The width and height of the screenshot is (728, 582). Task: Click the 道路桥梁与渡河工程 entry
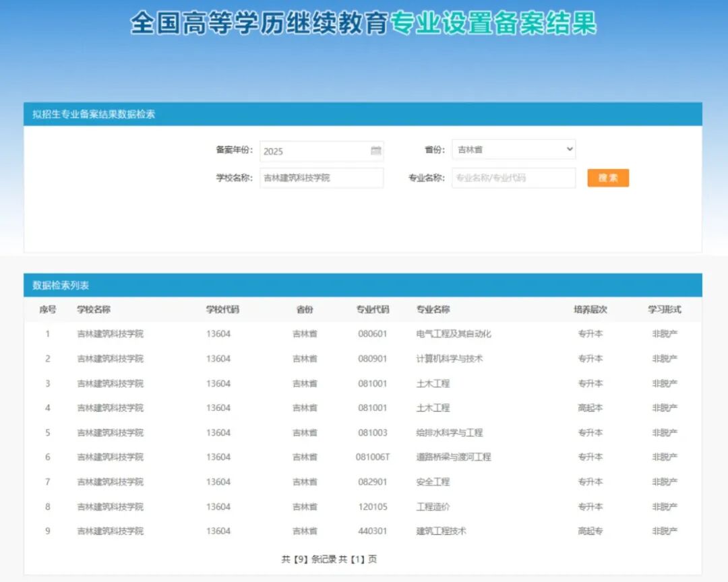click(x=456, y=457)
